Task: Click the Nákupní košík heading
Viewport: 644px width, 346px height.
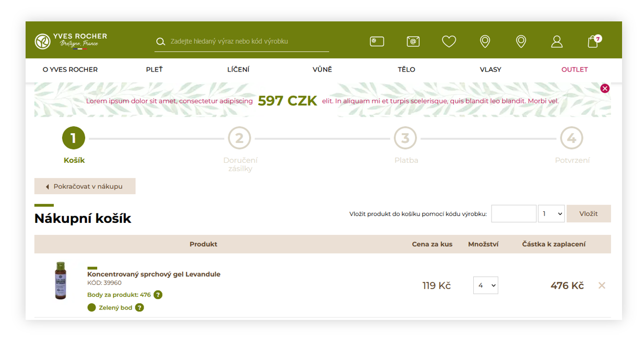Action: (83, 219)
